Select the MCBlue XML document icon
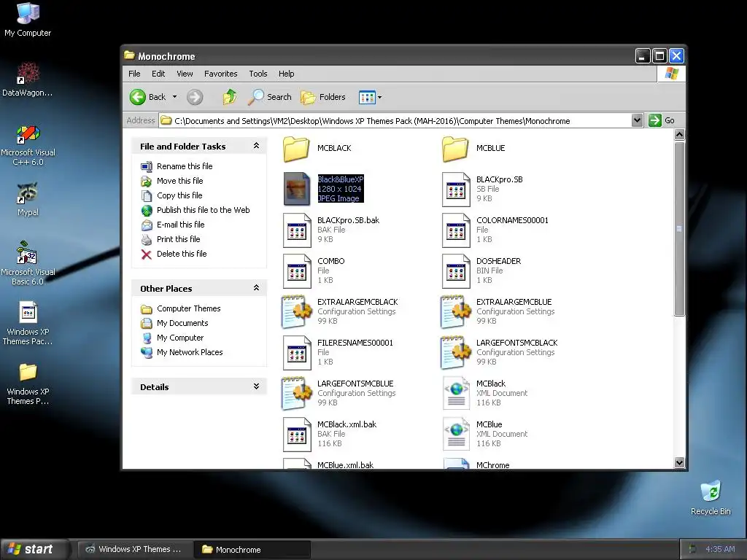 [456, 435]
